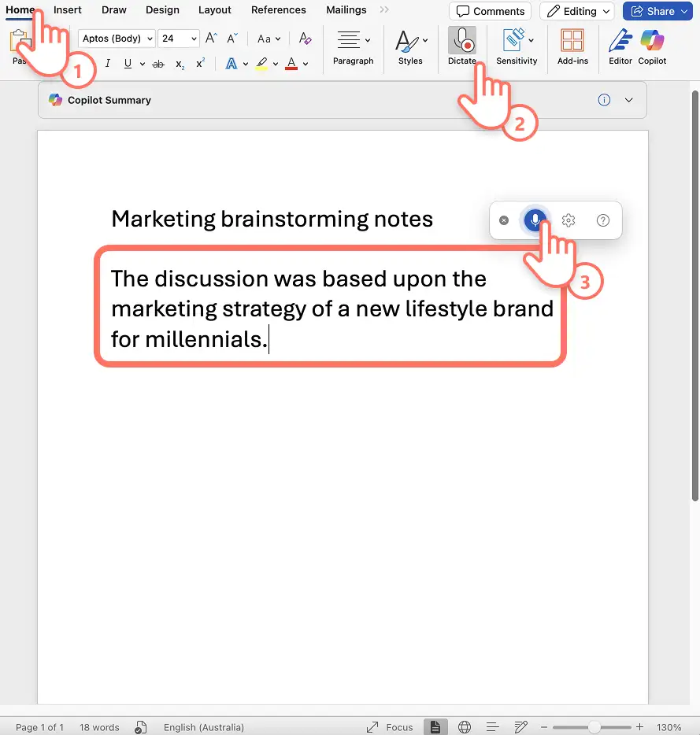Click the Share button
Image resolution: width=700 pixels, height=735 pixels.
click(657, 11)
